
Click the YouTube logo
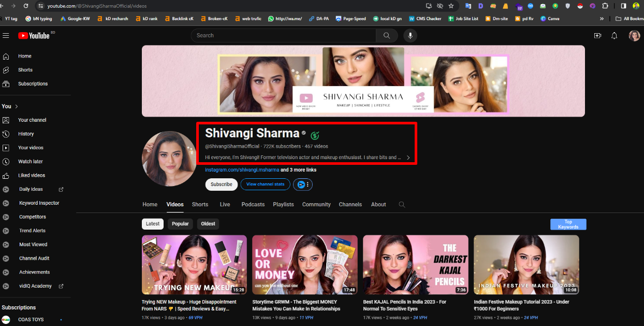(34, 35)
